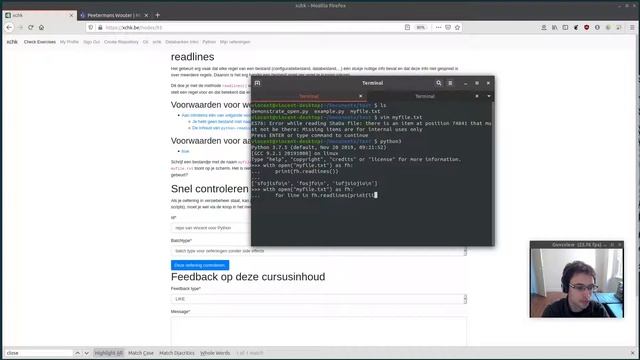Screen dimensions: 640x360
Task: Open the Batchtype dropdown
Action: click(x=319, y=251)
